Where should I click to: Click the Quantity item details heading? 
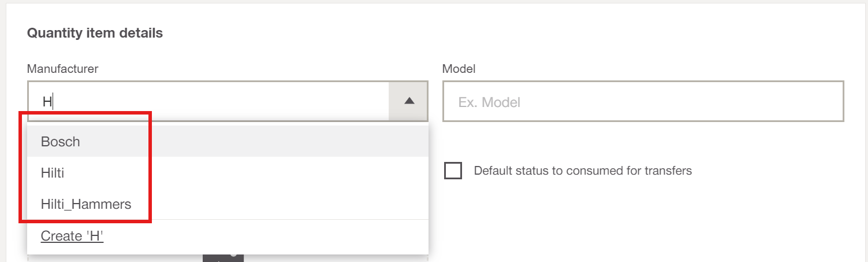click(x=95, y=33)
